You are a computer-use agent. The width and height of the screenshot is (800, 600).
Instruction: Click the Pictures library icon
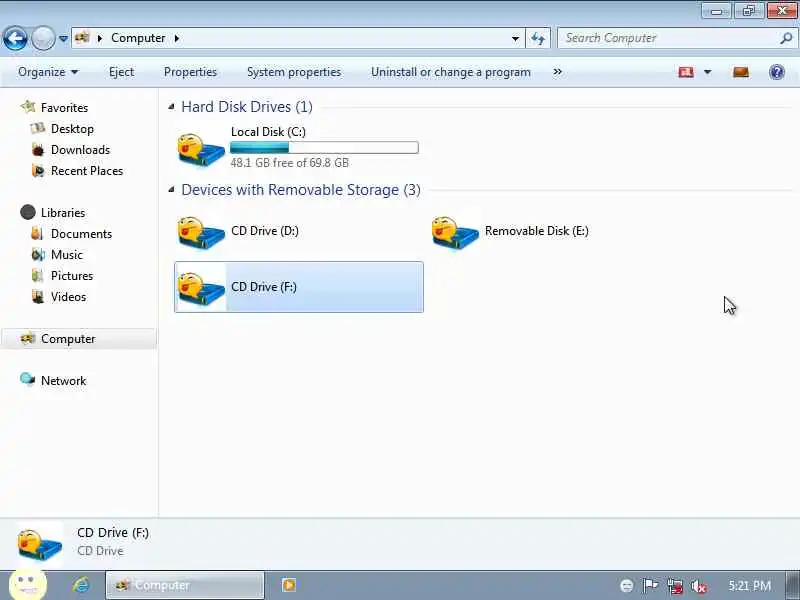(x=37, y=276)
